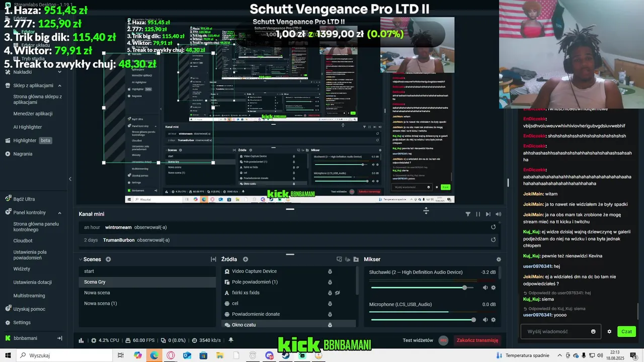The height and width of the screenshot is (362, 644).
Task: Toggle lock on fxirki xs fxids source
Action: (330, 293)
